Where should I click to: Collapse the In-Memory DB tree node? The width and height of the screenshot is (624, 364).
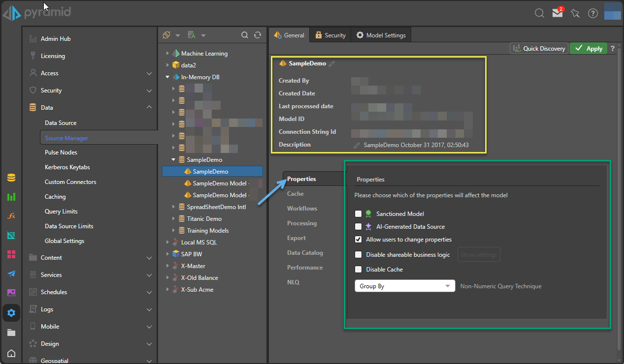[x=167, y=77]
